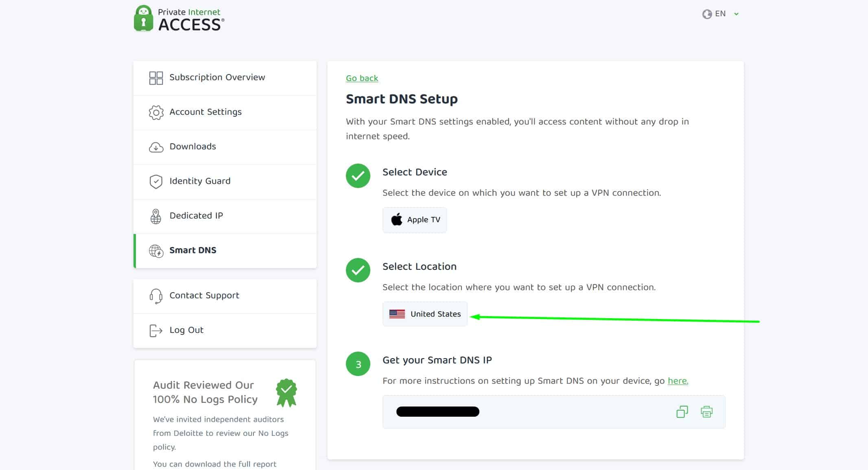Click the Log Out door icon
Screen dimensions: 868x470
coord(156,330)
